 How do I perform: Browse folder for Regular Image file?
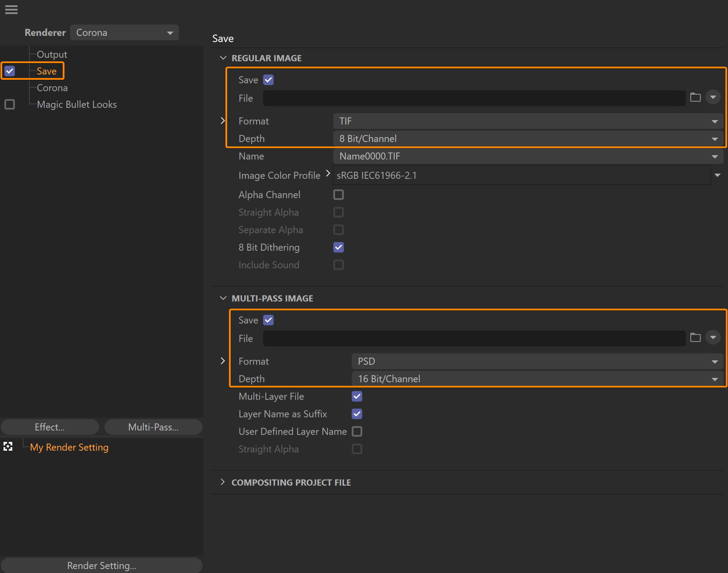pyautogui.click(x=696, y=97)
